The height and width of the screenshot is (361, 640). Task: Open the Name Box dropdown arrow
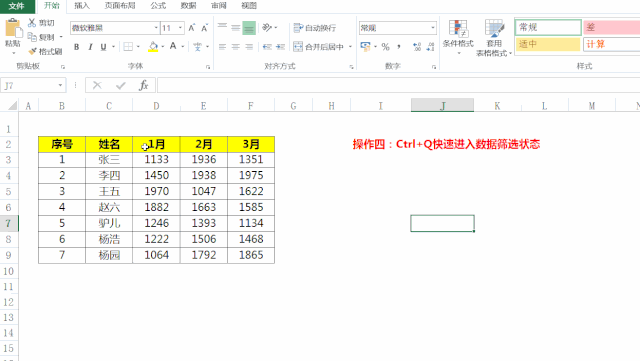(60, 85)
